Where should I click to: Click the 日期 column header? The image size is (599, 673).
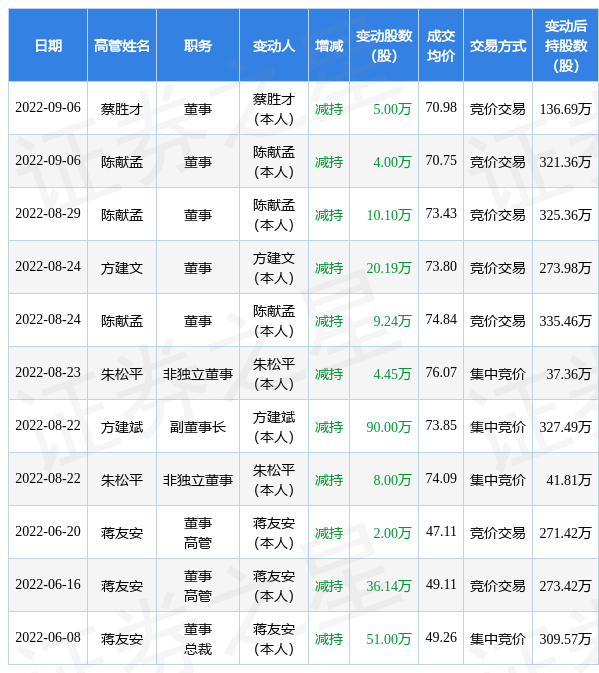[x=48, y=45]
